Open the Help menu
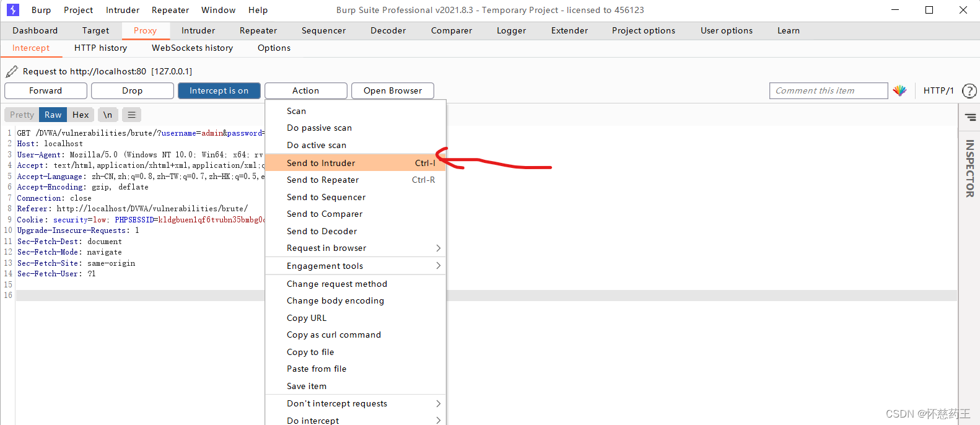980x425 pixels. (x=258, y=10)
